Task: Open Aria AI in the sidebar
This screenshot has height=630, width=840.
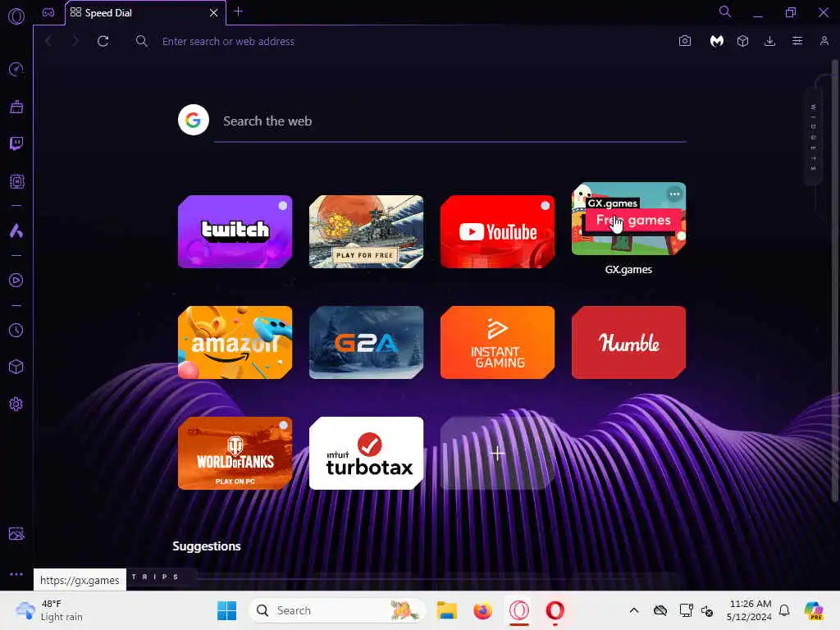Action: pyautogui.click(x=16, y=231)
